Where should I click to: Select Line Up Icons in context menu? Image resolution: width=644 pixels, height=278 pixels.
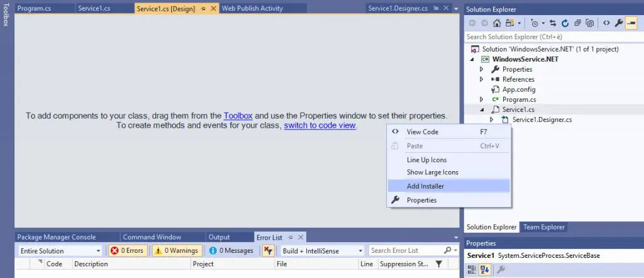click(448, 160)
